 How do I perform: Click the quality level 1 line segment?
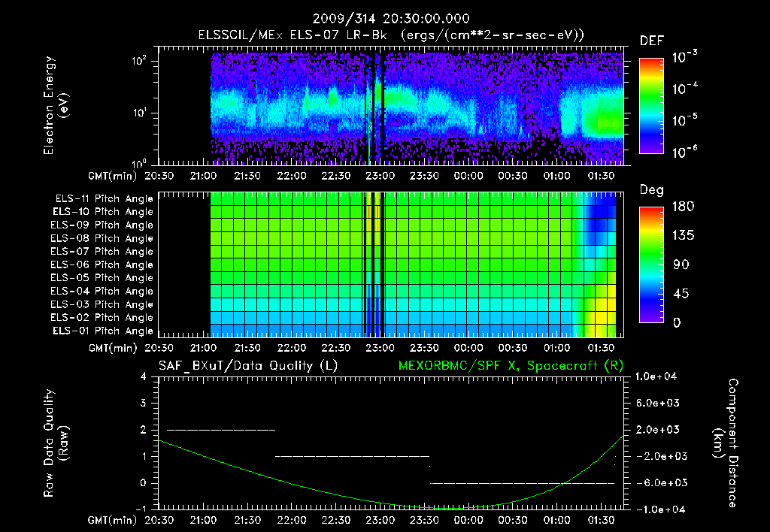(x=352, y=456)
